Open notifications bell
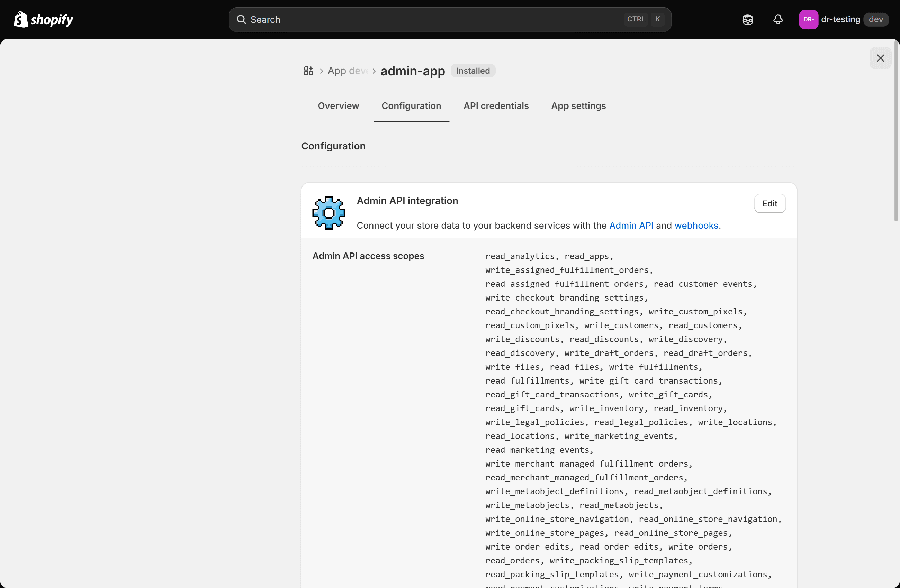 pos(778,19)
